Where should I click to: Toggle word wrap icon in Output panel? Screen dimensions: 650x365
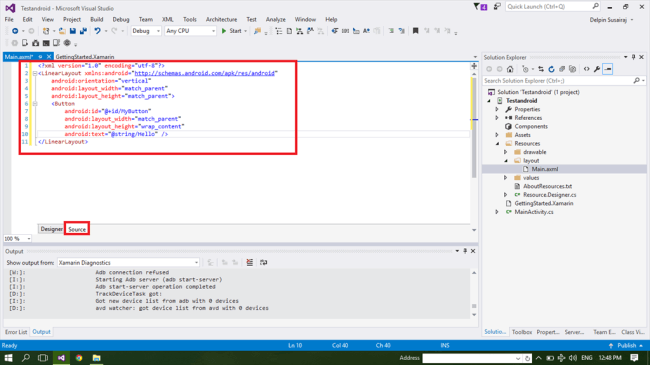264,263
